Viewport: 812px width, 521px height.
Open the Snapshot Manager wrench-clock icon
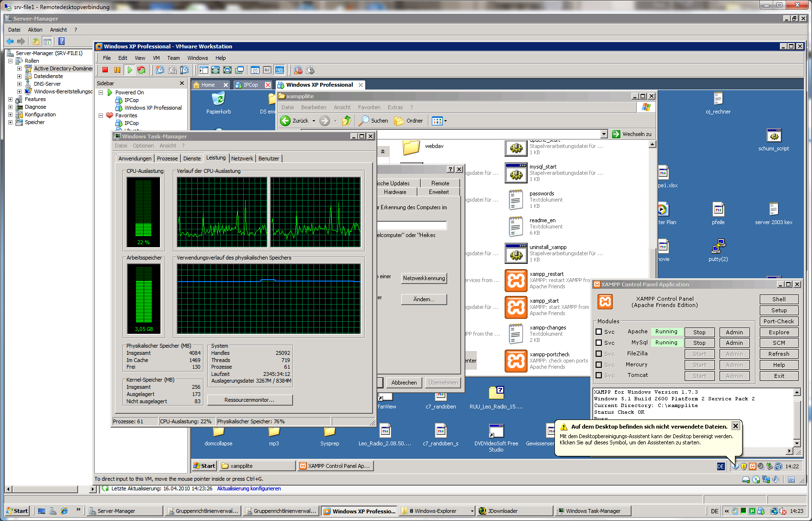tap(184, 70)
